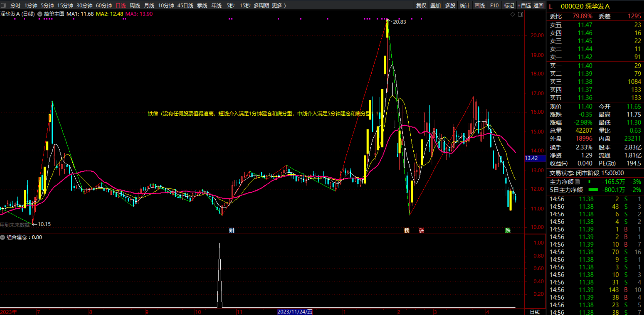Click the diamond marker icon above price axis
644x315 pixels.
tap(513, 14)
